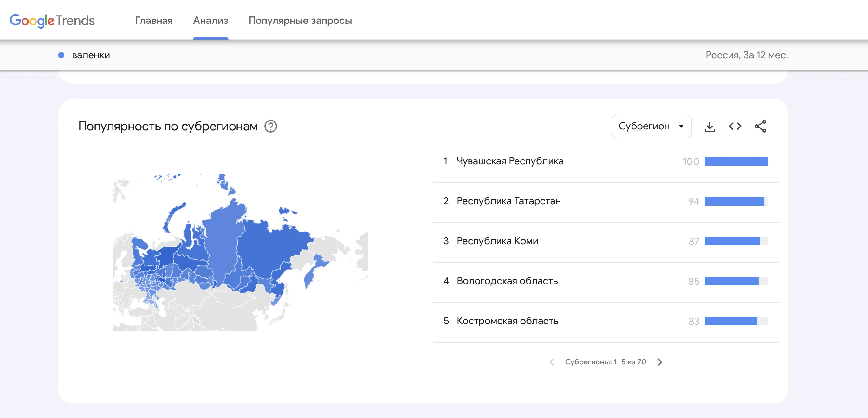Viewport: 868px width, 418px height.
Task: Click the Google Trends logo
Action: click(52, 21)
